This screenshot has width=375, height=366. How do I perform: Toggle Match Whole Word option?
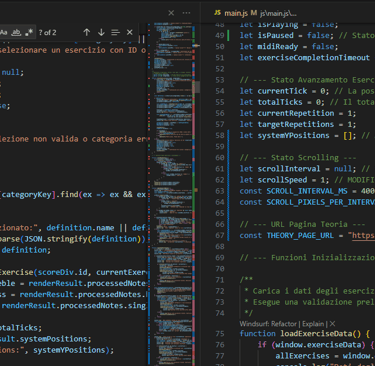(x=16, y=32)
